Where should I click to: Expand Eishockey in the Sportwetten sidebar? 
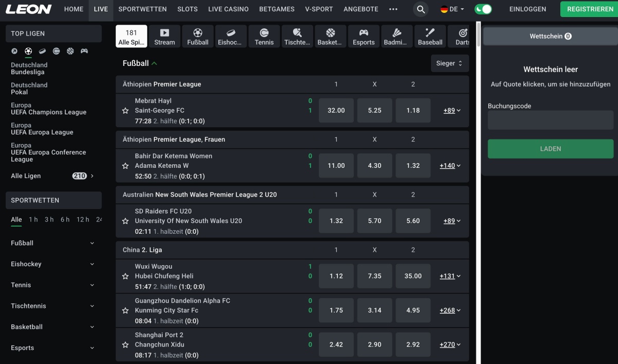(x=54, y=264)
